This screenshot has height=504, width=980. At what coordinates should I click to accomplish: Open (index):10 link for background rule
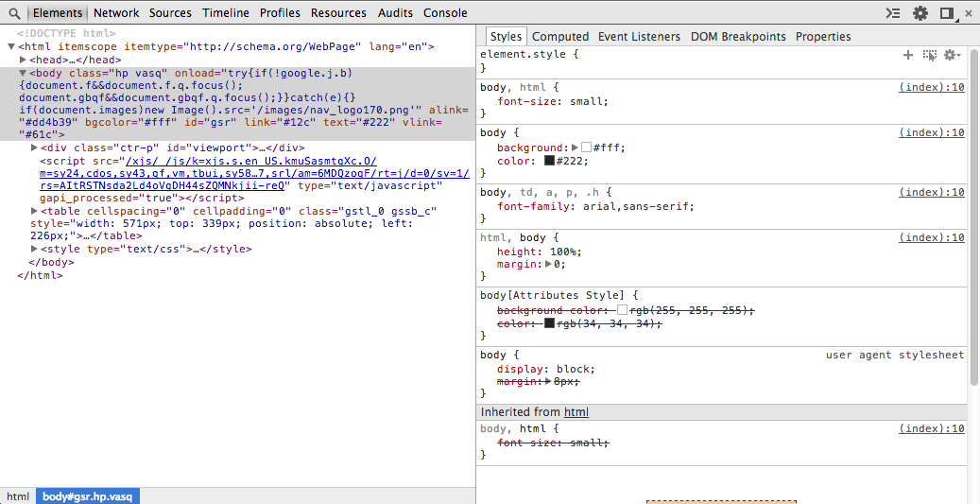coord(932,132)
